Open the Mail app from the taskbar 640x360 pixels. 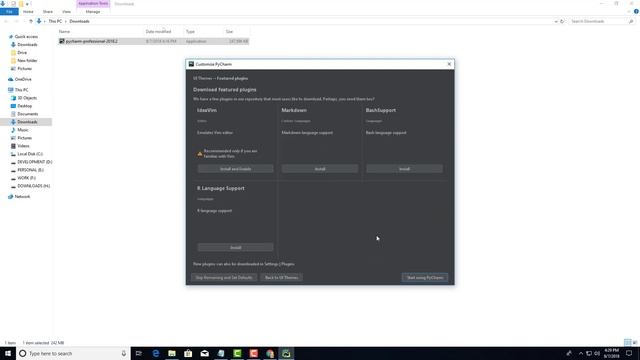click(x=204, y=353)
